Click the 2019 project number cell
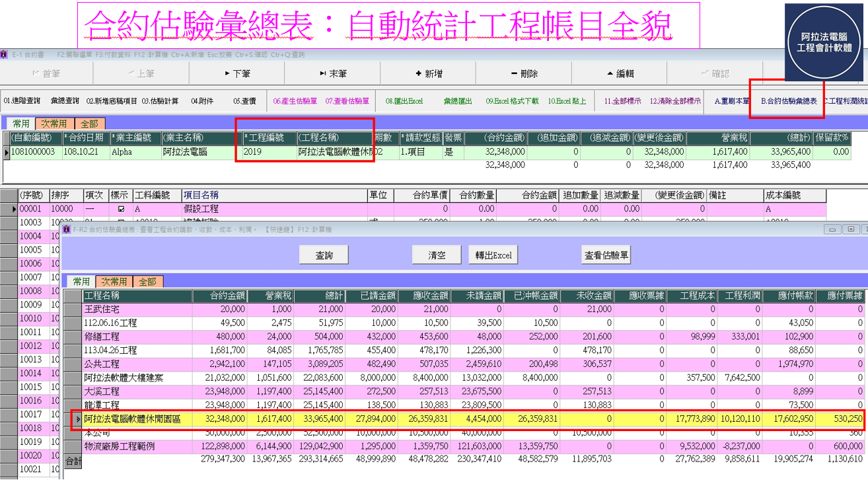 click(270, 152)
